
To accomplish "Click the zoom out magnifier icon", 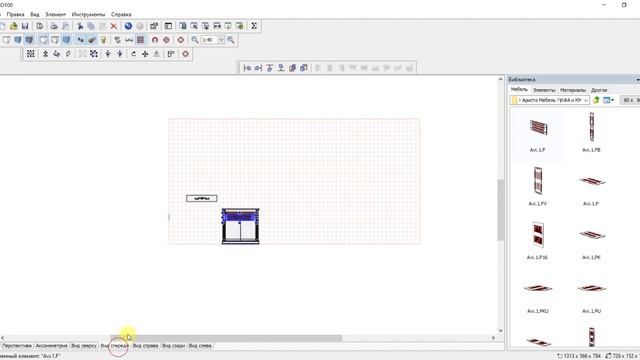I will click(x=195, y=40).
